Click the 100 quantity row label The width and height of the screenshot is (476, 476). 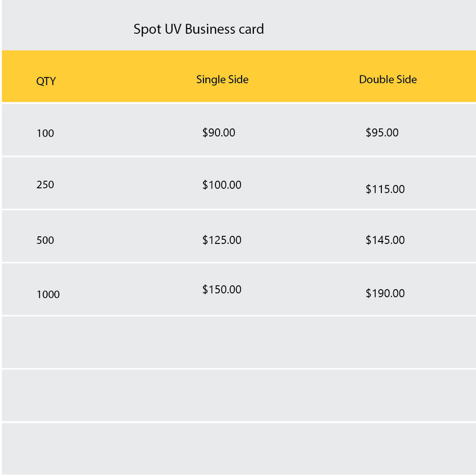(x=45, y=133)
